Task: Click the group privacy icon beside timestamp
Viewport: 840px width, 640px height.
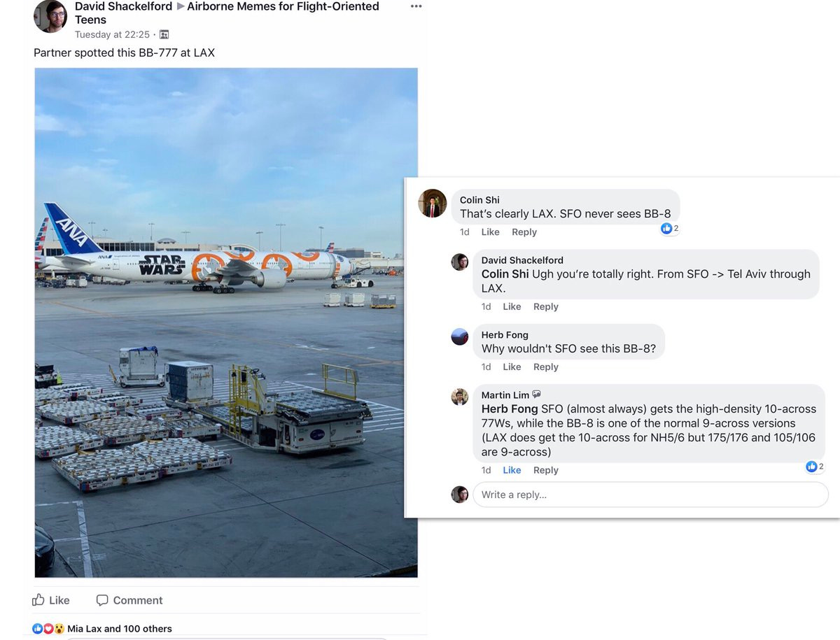Action: click(x=164, y=34)
